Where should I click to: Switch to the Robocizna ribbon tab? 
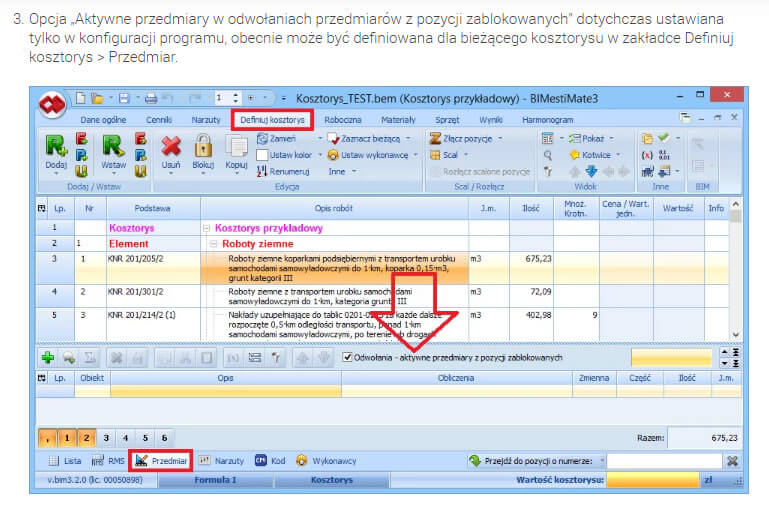342,120
